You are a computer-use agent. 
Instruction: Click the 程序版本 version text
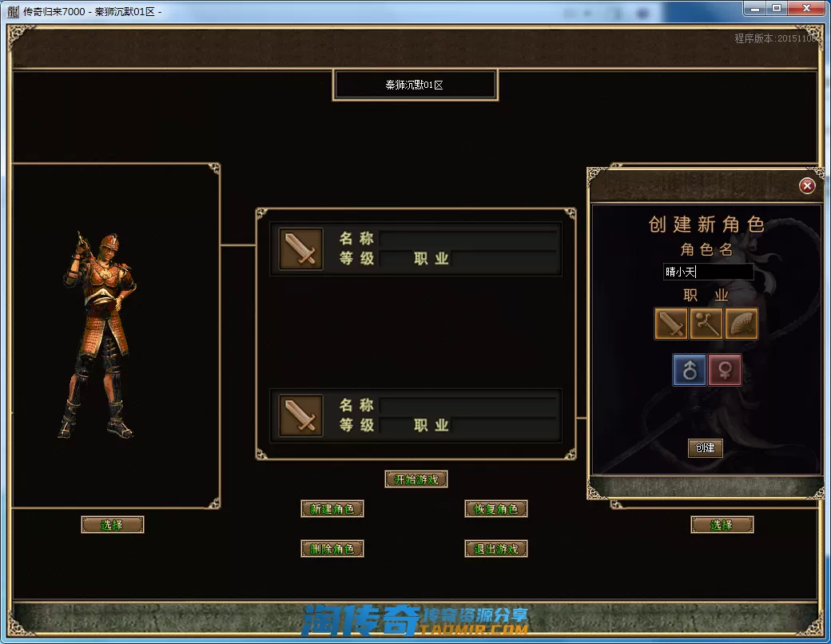click(775, 38)
